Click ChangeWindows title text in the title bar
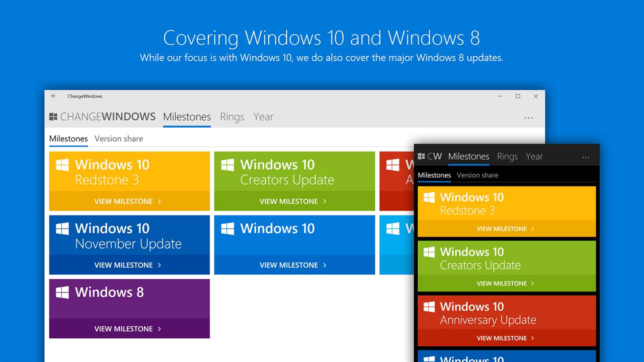Image resolution: width=644 pixels, height=362 pixels. (85, 96)
